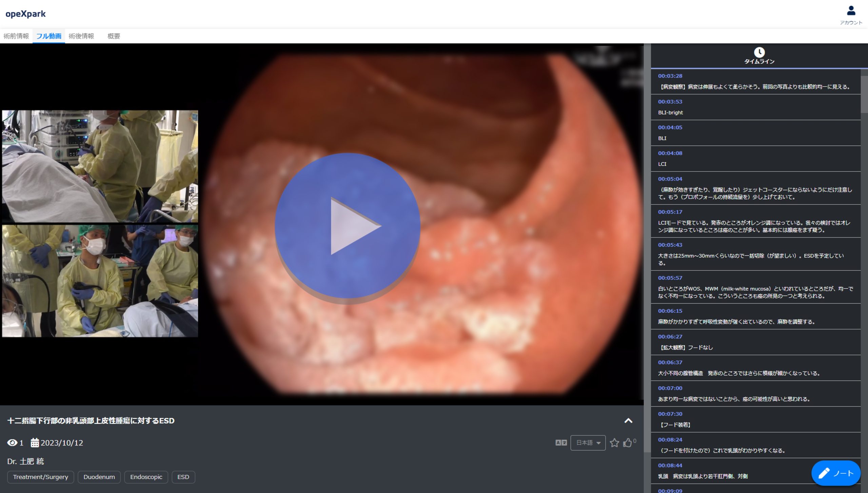Jump to timeline entry 00:08:24

[x=755, y=445]
